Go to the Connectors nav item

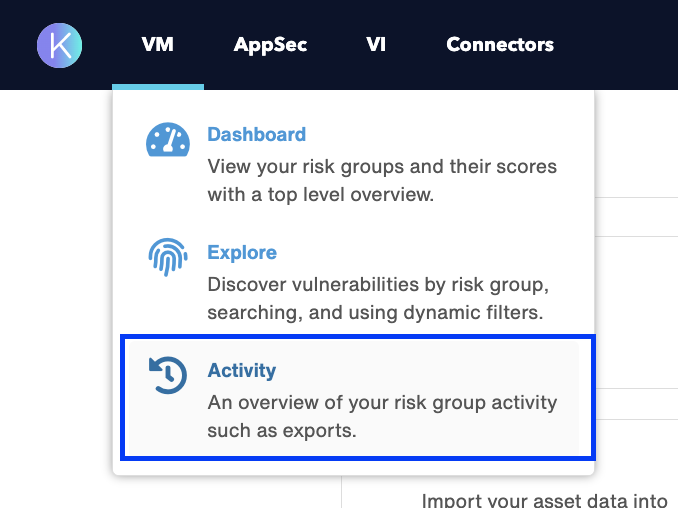point(500,45)
